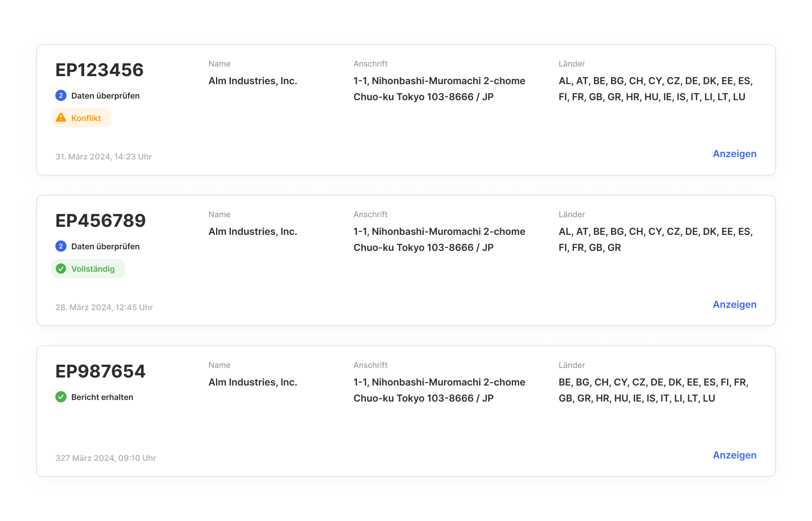Select the EP987654 patent number heading

click(101, 372)
